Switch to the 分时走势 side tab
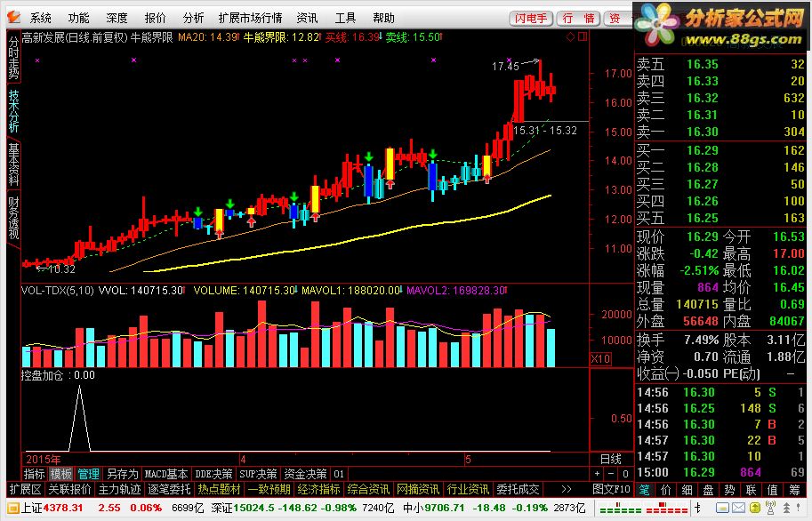 [x=13, y=58]
